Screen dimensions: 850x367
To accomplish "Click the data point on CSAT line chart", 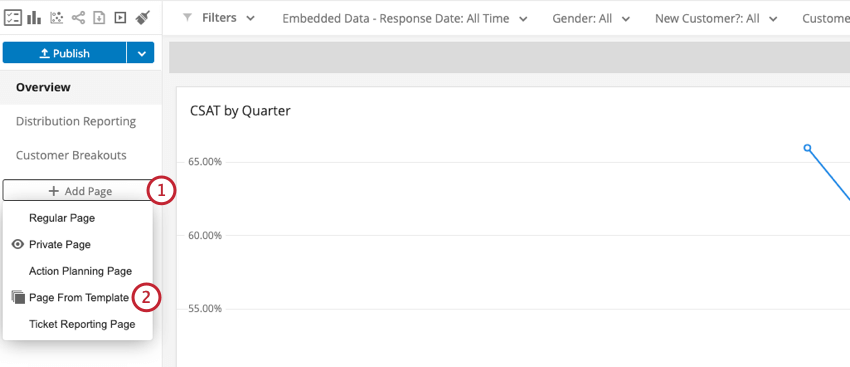I will click(x=807, y=148).
